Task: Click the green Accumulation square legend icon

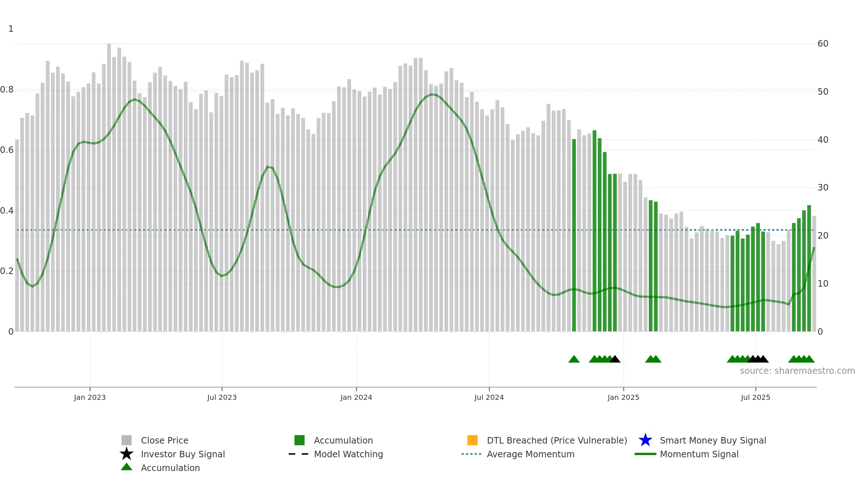Action: [299, 440]
